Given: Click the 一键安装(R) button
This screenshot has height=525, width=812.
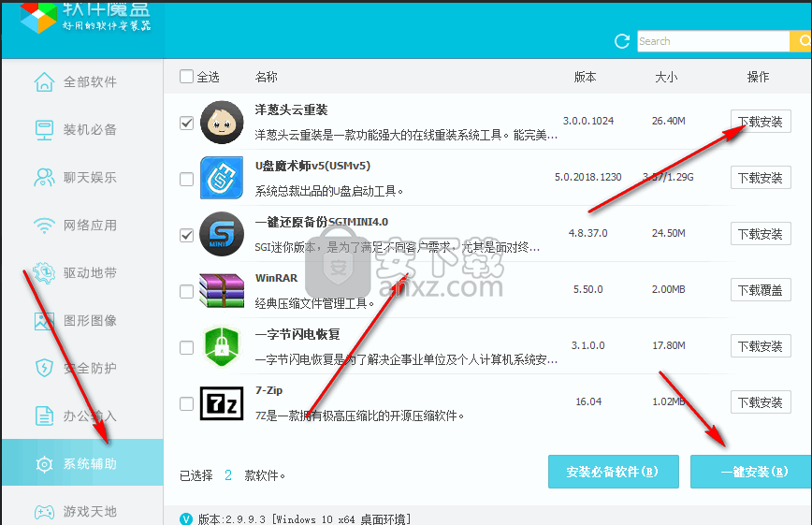Looking at the screenshot, I should pyautogui.click(x=751, y=472).
